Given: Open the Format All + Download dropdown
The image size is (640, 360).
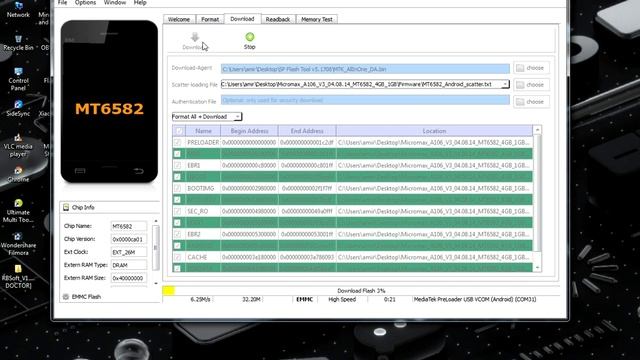Looking at the screenshot, I should [x=207, y=117].
